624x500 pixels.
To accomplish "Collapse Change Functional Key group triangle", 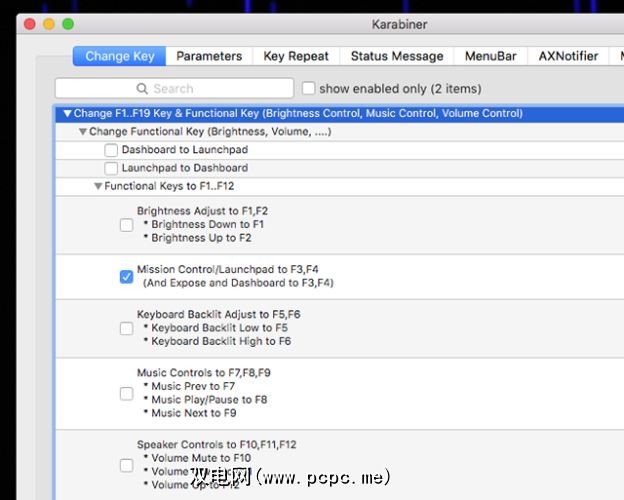I will (x=83, y=132).
